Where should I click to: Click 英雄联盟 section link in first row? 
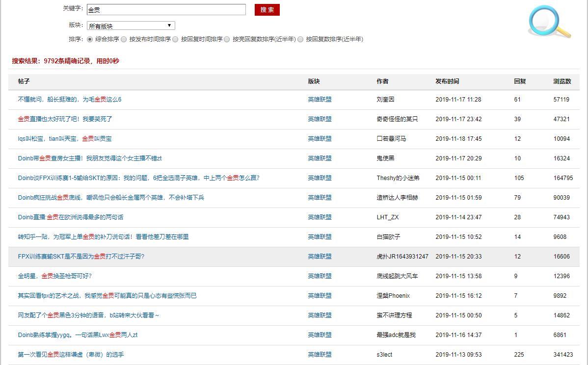(320, 100)
